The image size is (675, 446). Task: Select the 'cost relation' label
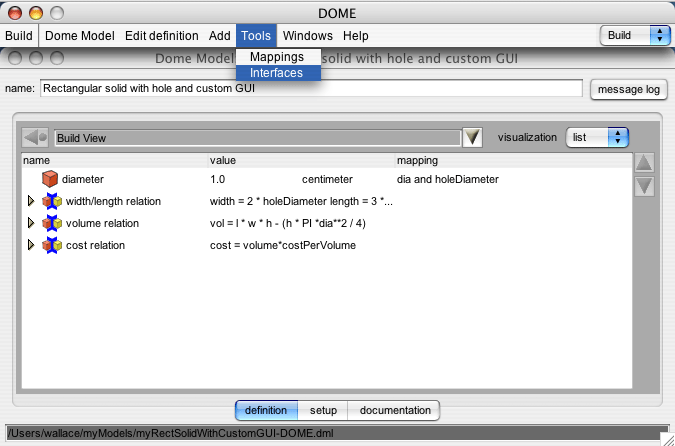(x=95, y=245)
